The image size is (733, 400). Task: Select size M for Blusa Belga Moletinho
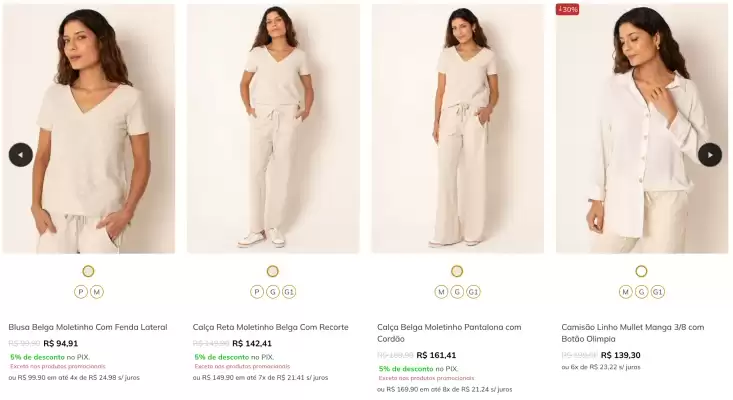(x=97, y=292)
